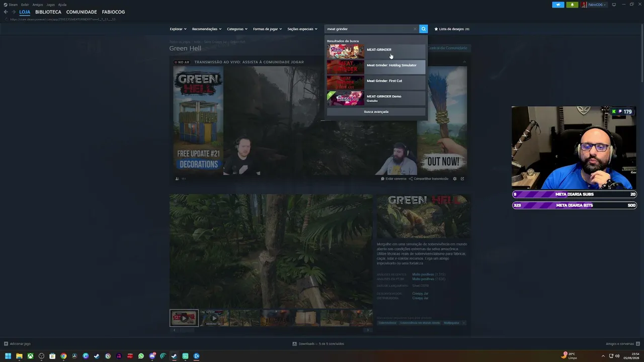
Task: Expand more tags with the plus button
Action: [464, 323]
